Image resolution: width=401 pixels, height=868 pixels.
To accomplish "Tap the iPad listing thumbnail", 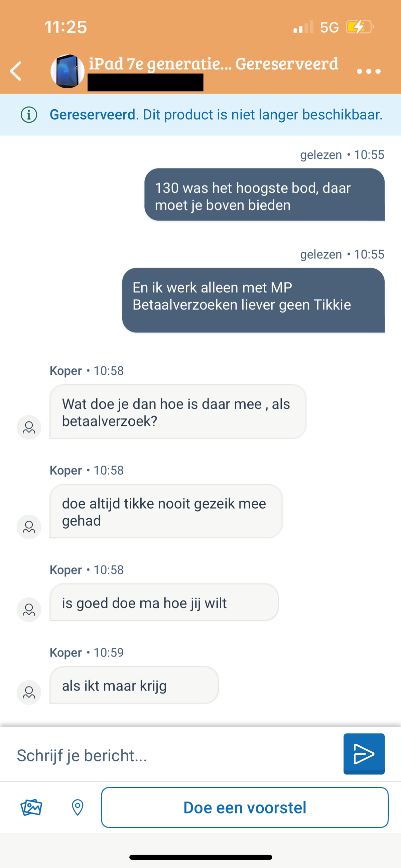I will click(68, 71).
